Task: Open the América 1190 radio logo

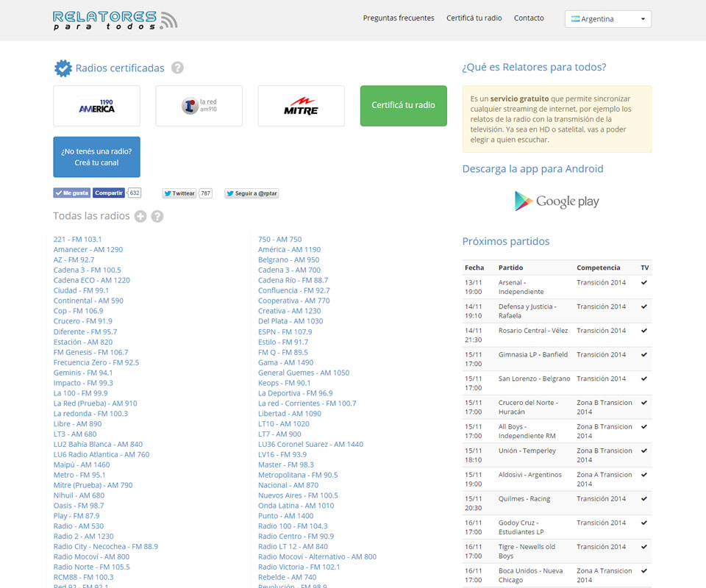Action: (x=97, y=106)
